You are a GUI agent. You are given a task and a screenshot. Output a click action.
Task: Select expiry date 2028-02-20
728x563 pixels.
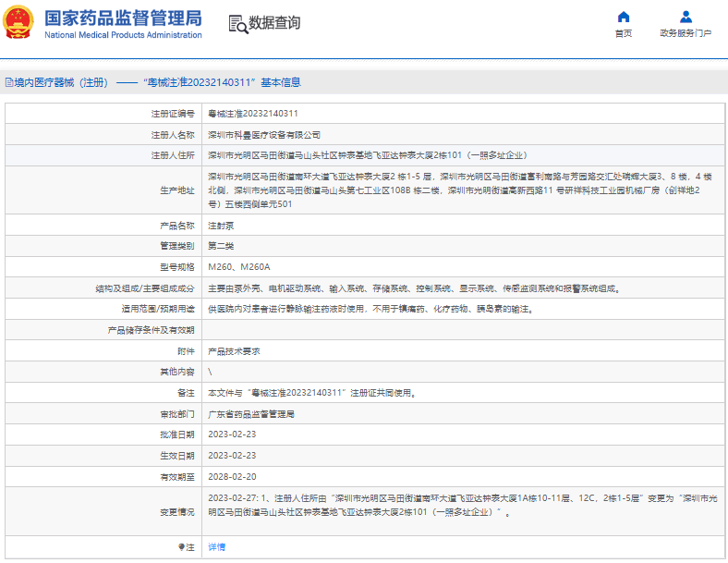pyautogui.click(x=232, y=477)
